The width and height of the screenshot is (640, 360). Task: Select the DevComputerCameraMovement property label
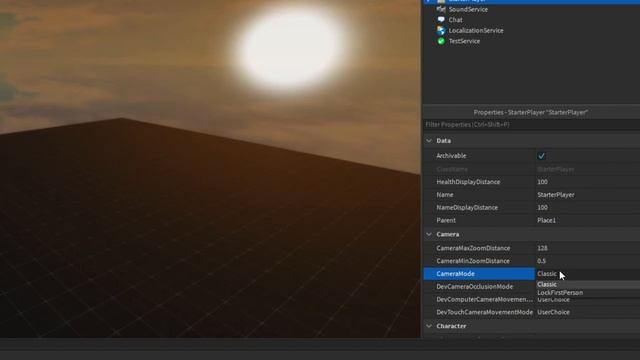[x=484, y=300]
